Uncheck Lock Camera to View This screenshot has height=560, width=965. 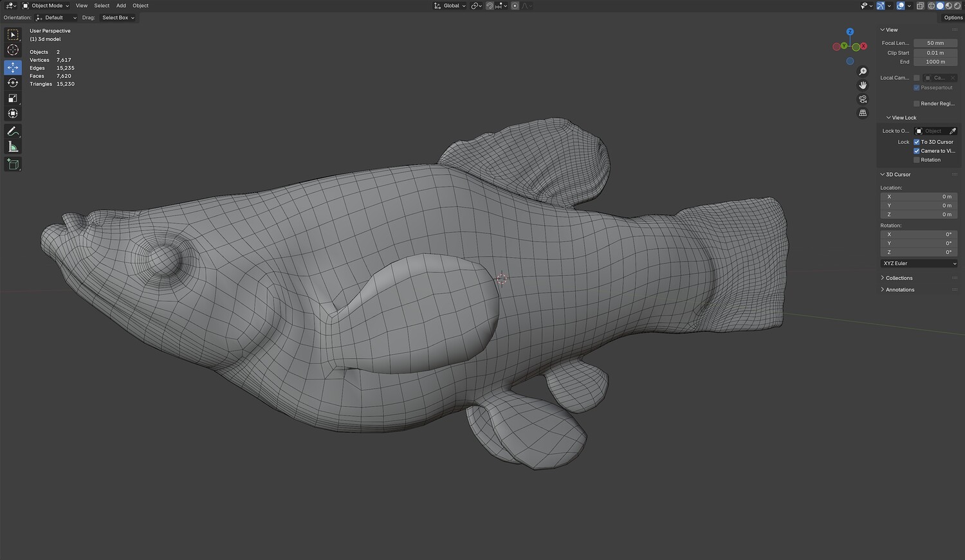coord(917,151)
